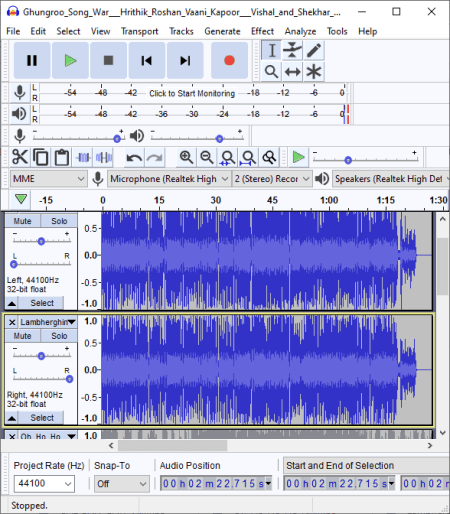
Task: Click the play-at-speed slider handle
Action: coord(348,160)
